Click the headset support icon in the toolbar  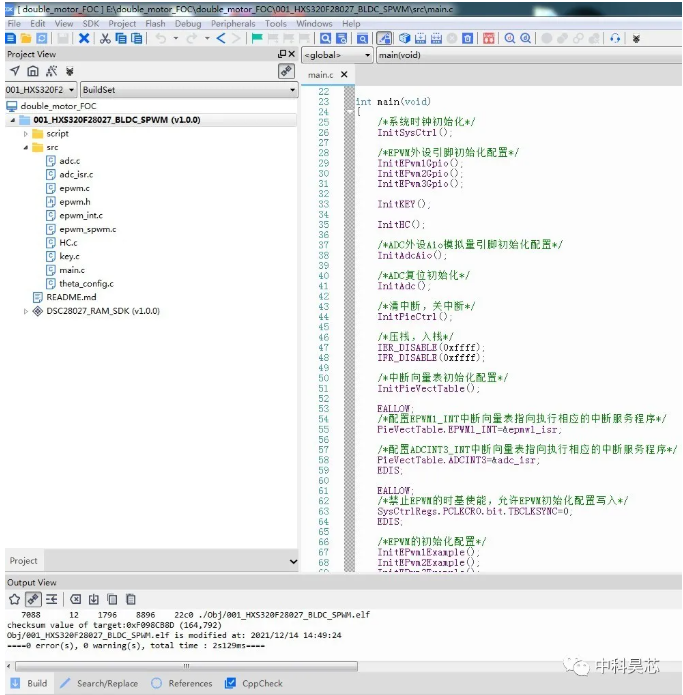(x=615, y=39)
